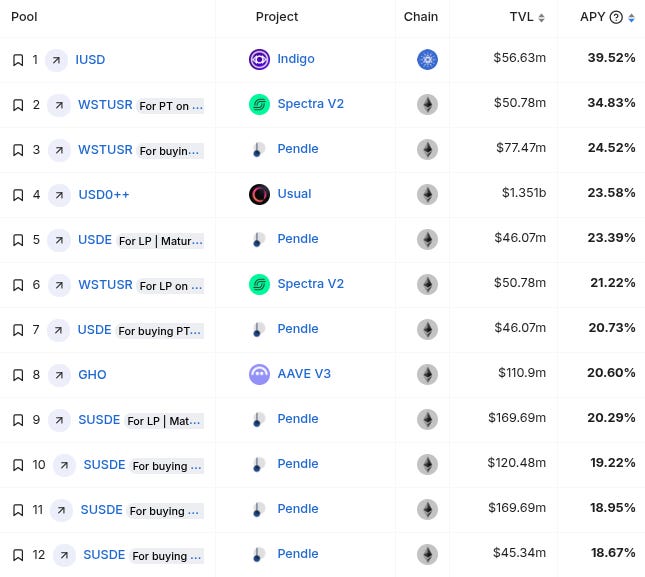Click bookmark icon in row 10
This screenshot has width=645, height=577.
pos(18,465)
